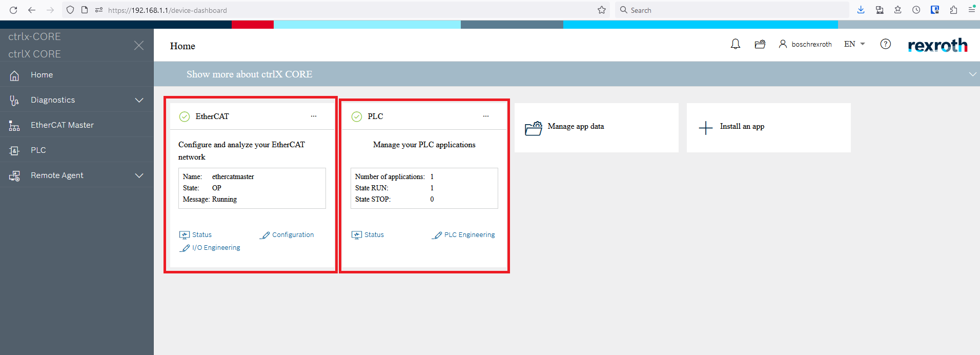Click the browser reload button
This screenshot has width=980, height=355.
[13, 10]
